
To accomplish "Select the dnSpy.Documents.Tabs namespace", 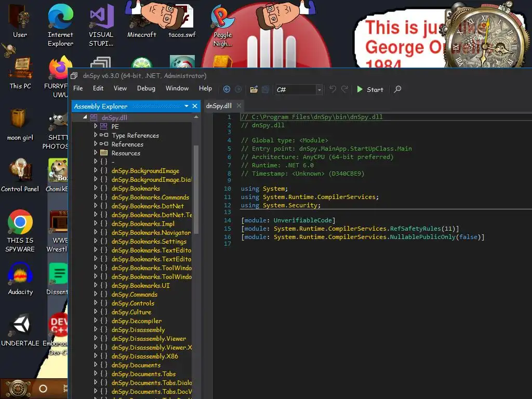I will coord(143,374).
